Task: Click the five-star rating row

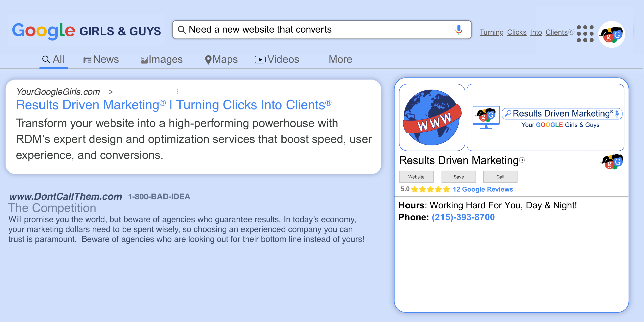Action: pos(430,189)
